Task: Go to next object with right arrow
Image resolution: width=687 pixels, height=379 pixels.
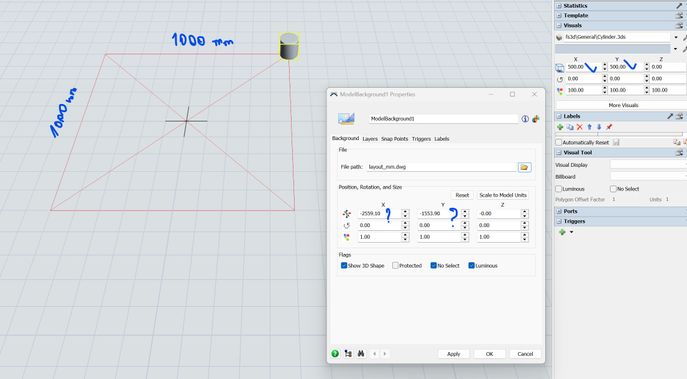Action: [x=385, y=354]
